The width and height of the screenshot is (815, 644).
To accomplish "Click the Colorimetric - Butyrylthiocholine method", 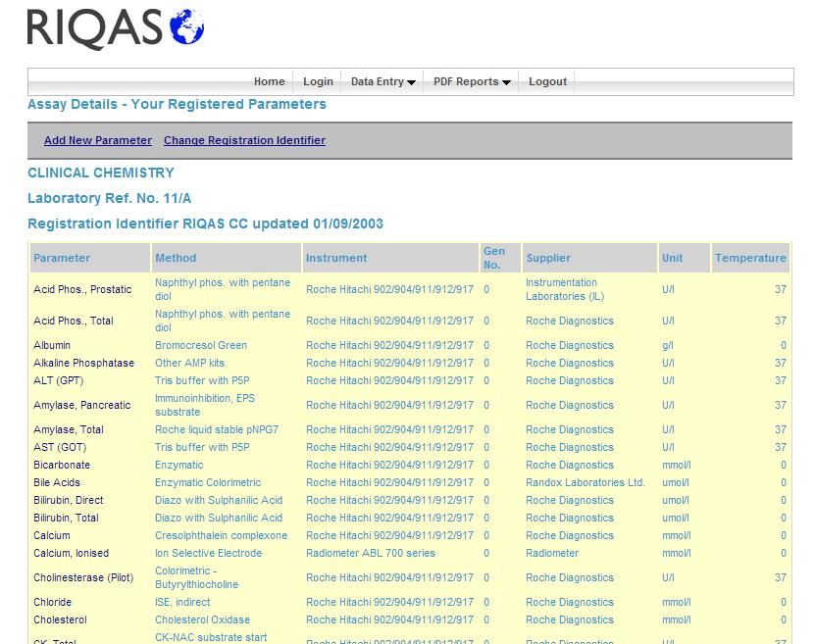I will 196,577.
